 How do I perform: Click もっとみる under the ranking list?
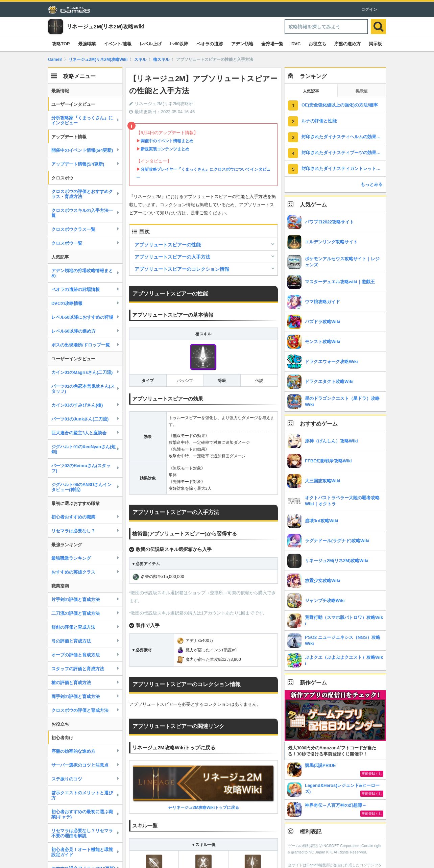pos(372,185)
